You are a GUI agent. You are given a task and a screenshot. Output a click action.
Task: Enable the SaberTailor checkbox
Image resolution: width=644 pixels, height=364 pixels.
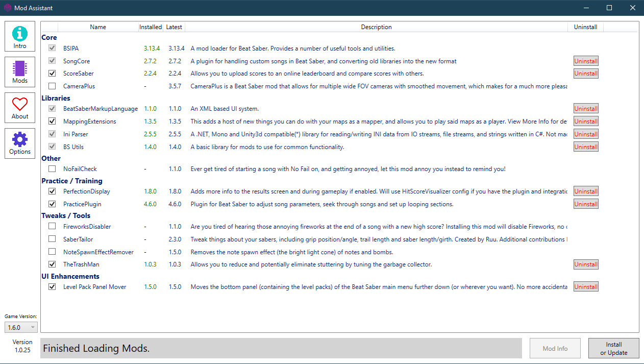coord(52,239)
